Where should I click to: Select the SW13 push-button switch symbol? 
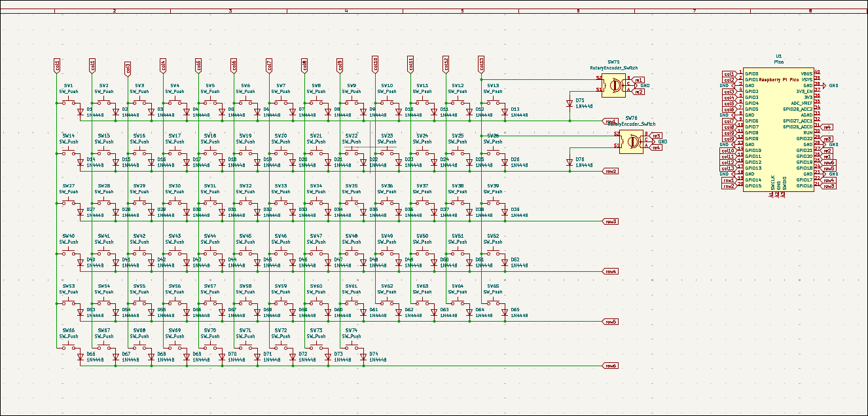pos(492,102)
